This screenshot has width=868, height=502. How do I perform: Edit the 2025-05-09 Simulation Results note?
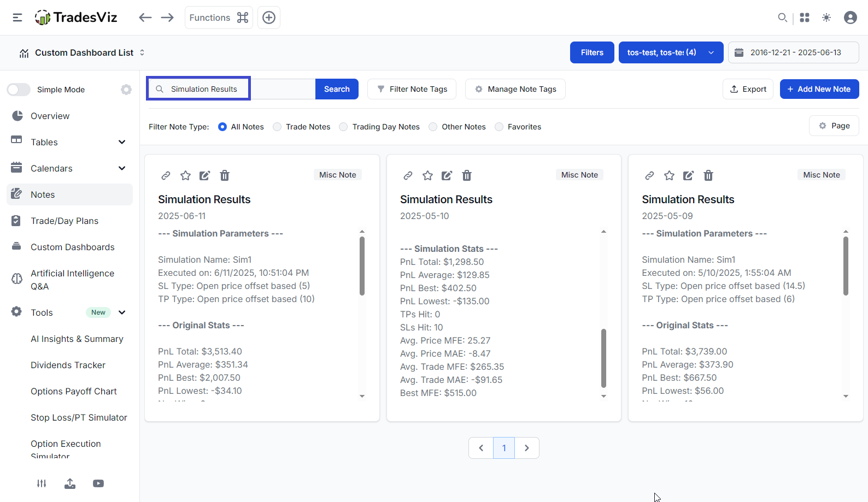point(689,175)
